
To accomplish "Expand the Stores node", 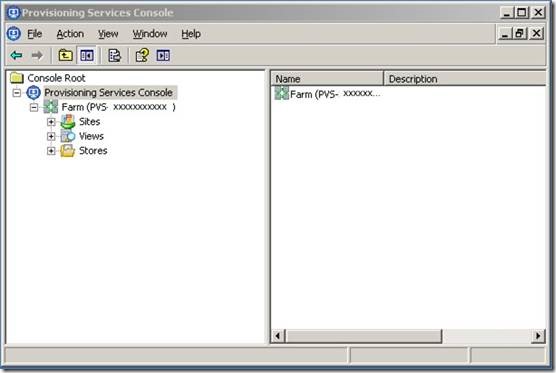I will 51,151.
